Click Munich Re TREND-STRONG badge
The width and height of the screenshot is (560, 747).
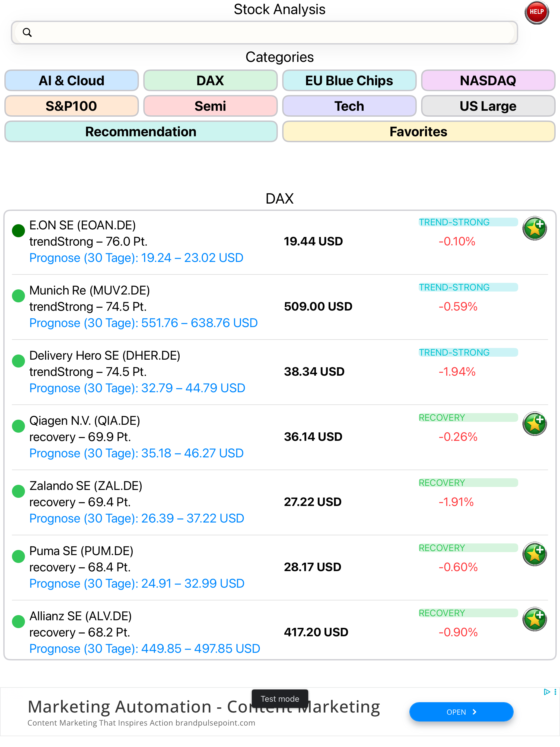[468, 287]
